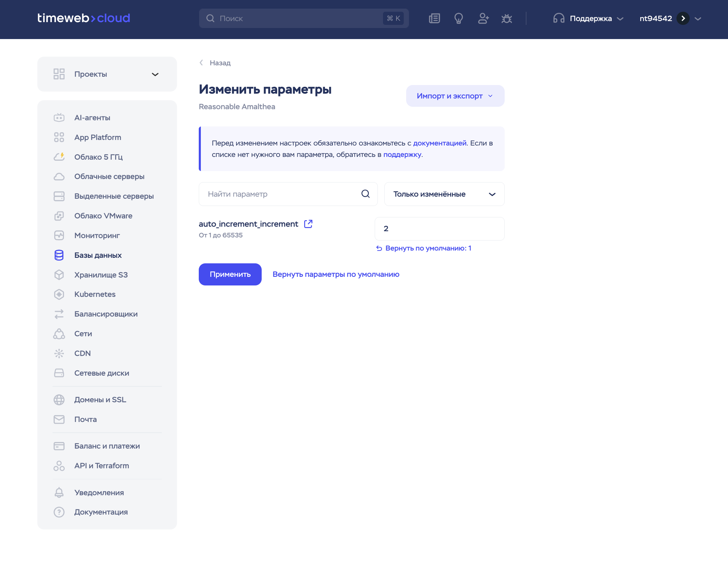Expand account menu chevron next to nt94542

[x=698, y=19]
